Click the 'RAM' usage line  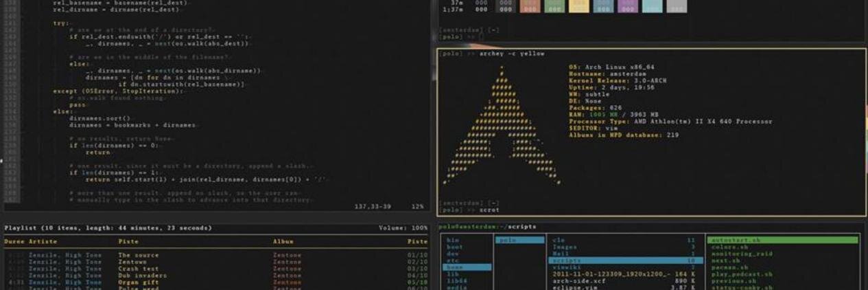coord(613,115)
